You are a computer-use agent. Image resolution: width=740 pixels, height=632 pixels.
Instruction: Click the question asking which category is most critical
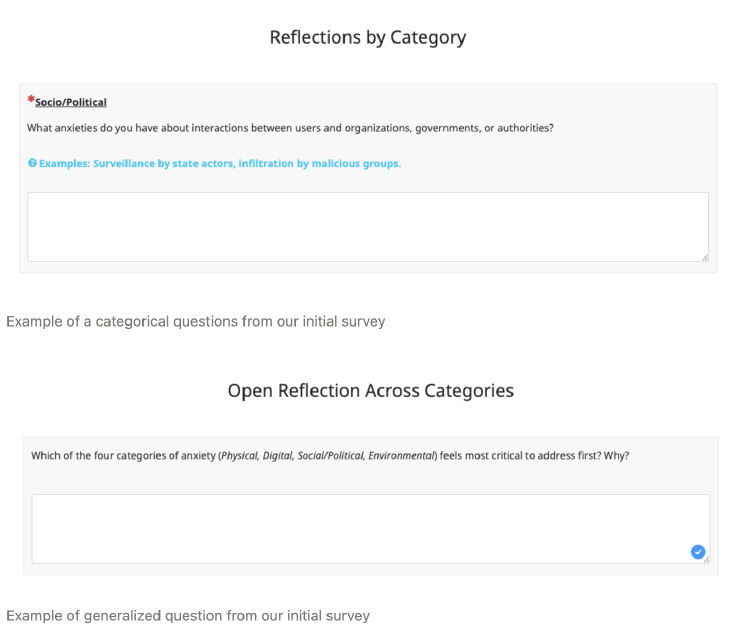[x=330, y=455]
